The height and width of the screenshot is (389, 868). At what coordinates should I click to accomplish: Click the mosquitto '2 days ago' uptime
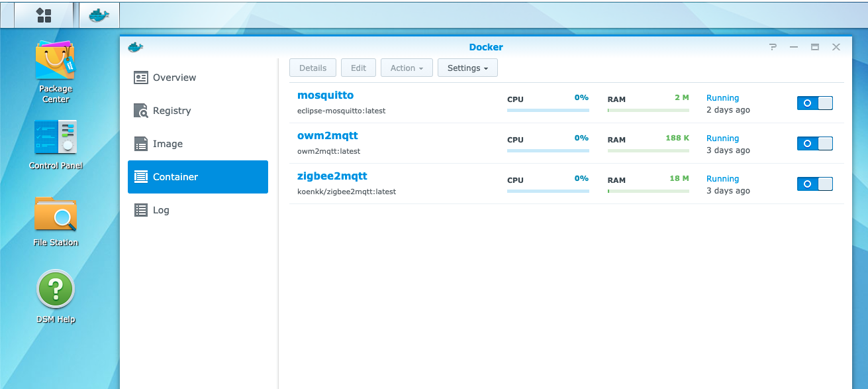click(x=728, y=110)
